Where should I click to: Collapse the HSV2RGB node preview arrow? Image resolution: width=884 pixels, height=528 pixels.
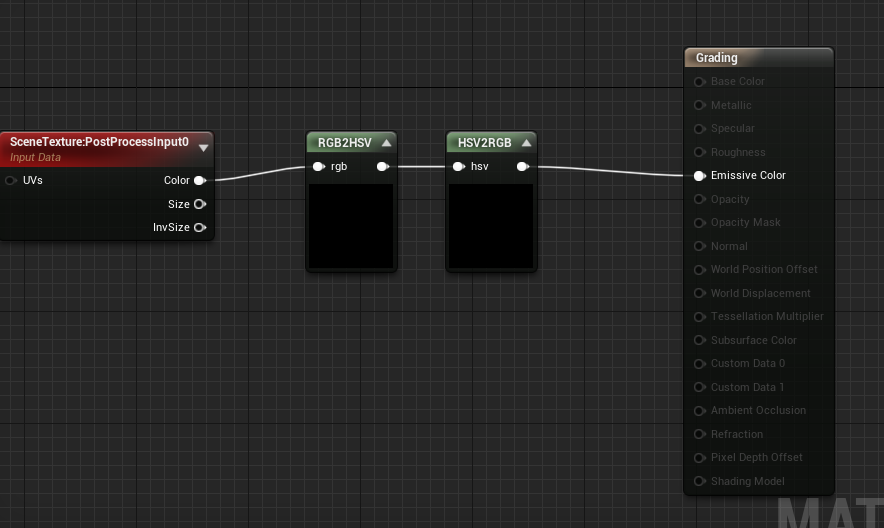point(526,143)
